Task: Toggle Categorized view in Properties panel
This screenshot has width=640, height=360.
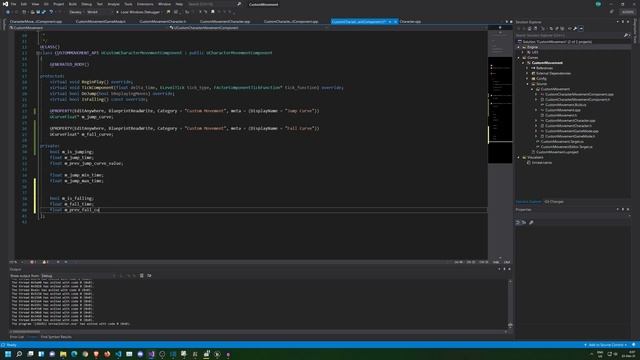Action: [x=518, y=222]
